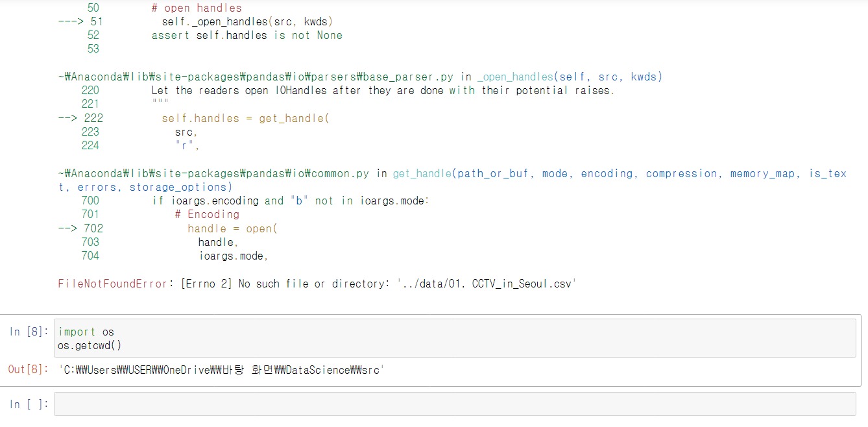Click 'assert self.handles is not None' line

(x=247, y=35)
